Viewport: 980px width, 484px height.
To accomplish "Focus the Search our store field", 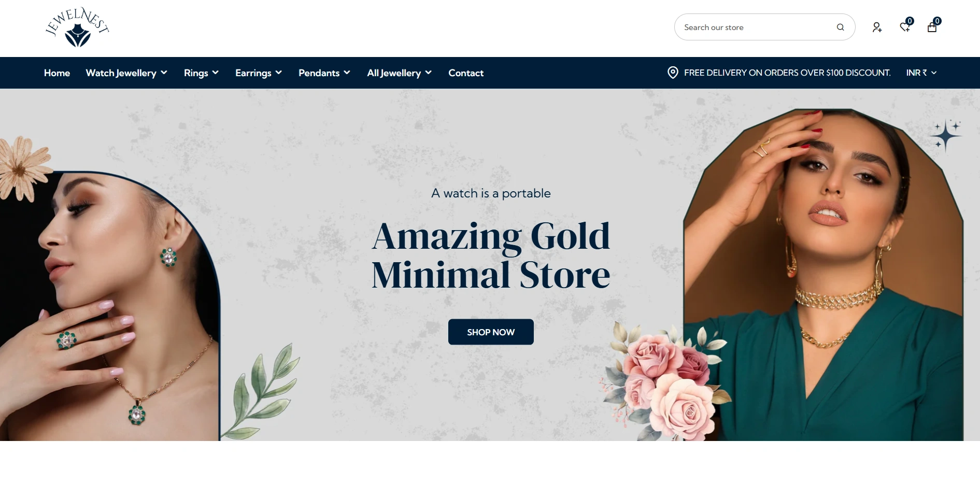I will point(764,27).
